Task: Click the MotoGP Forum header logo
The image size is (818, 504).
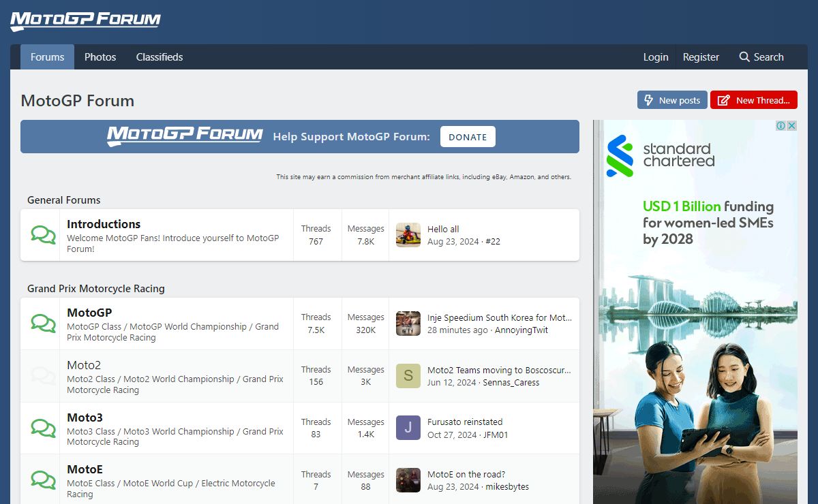Action: (85, 20)
